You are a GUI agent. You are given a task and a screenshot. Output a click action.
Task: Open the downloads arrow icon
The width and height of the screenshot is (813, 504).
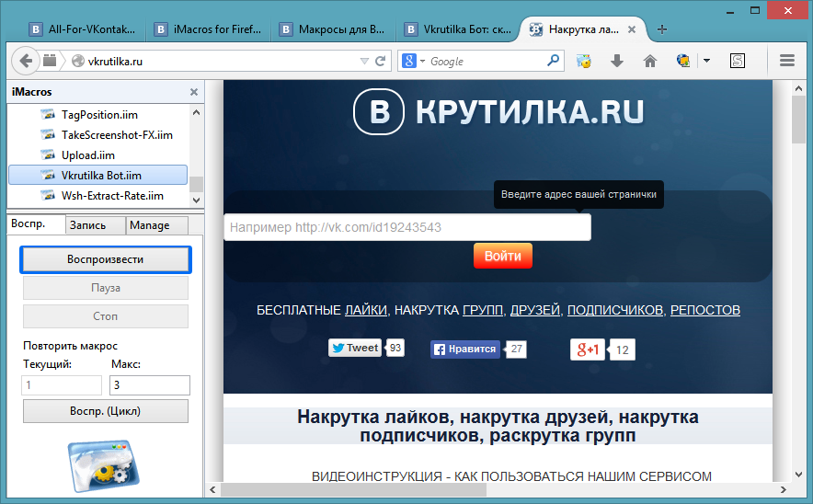coord(617,62)
